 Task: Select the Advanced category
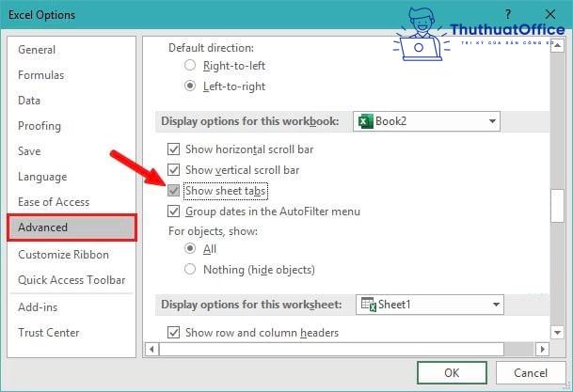(72, 227)
